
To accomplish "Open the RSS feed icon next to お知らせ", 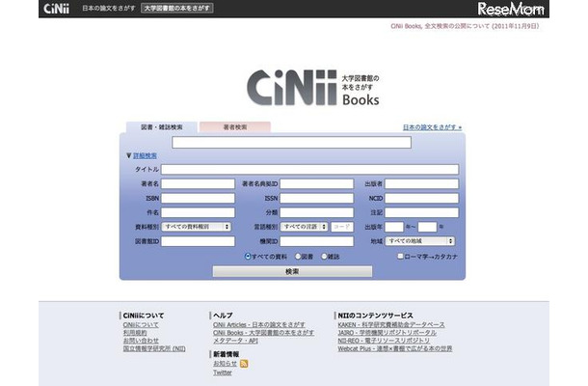I will click(244, 364).
